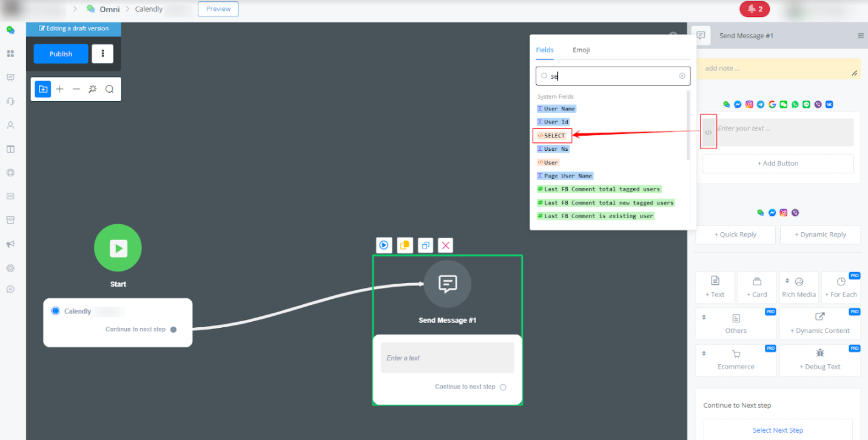This screenshot has width=868, height=440.
Task: Click the Publish button
Action: coord(61,54)
